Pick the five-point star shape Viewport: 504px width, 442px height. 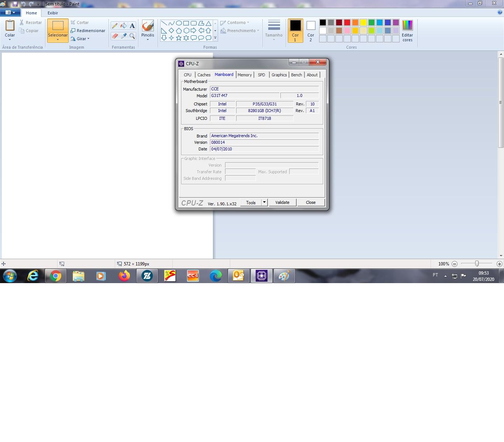click(x=179, y=38)
